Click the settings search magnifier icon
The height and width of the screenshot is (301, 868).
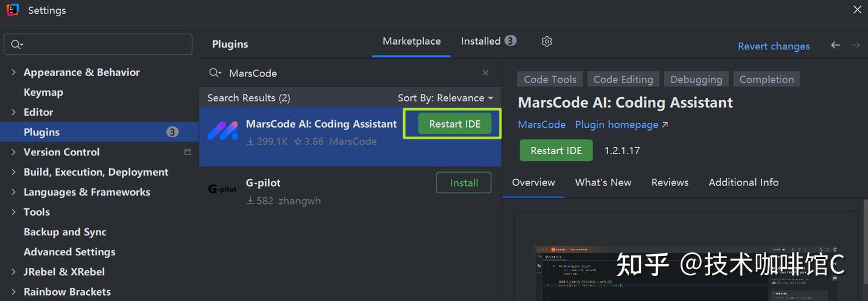pos(17,45)
